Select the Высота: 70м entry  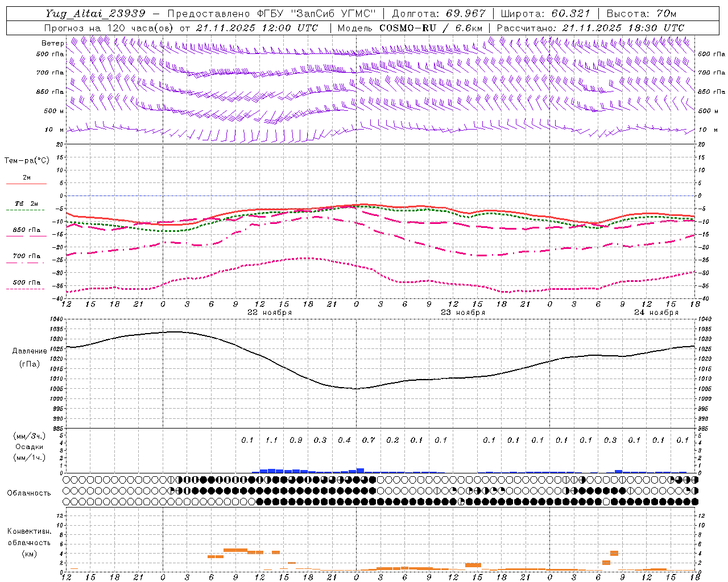click(x=642, y=14)
